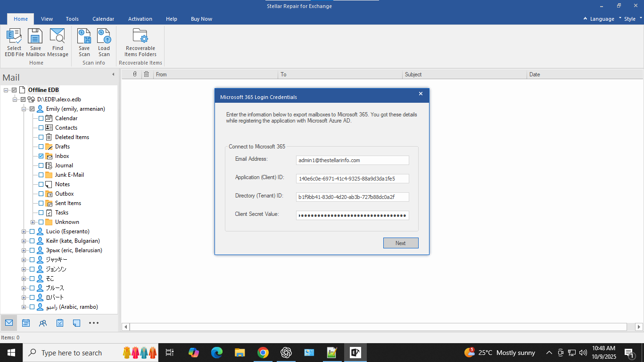Click the Email Address input field
The height and width of the screenshot is (362, 644).
pyautogui.click(x=352, y=160)
